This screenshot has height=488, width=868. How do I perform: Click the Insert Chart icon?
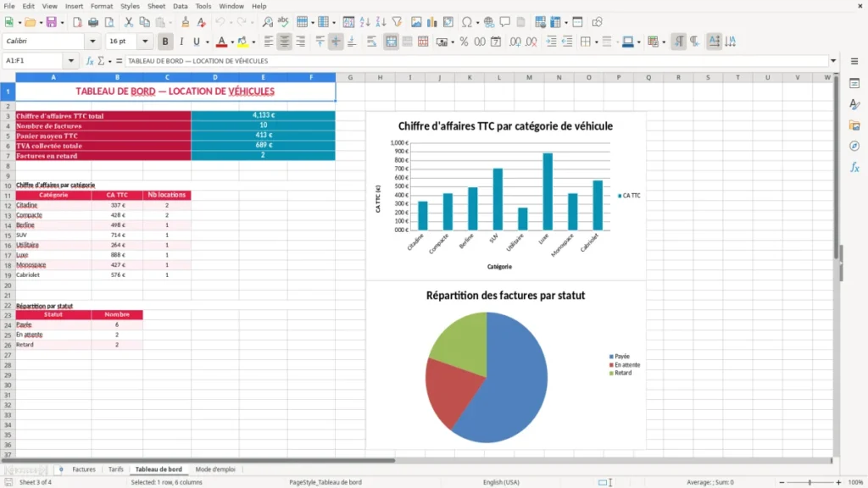point(432,22)
